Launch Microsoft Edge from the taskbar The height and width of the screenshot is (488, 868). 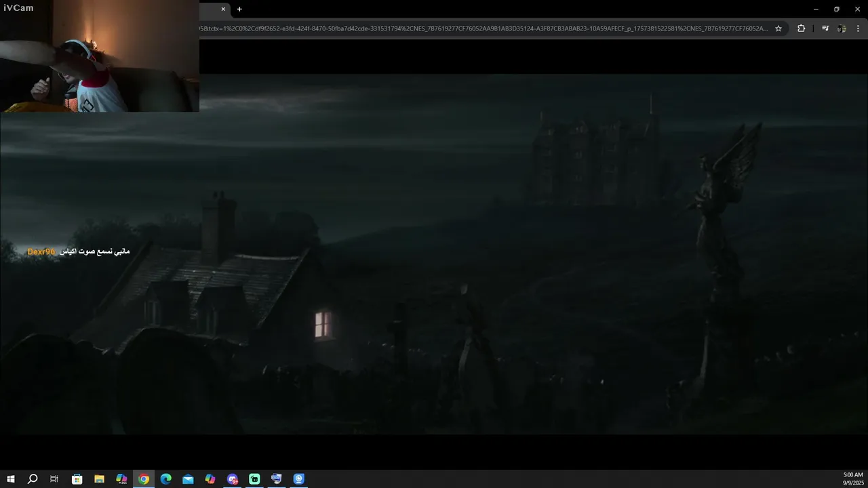coord(165,479)
